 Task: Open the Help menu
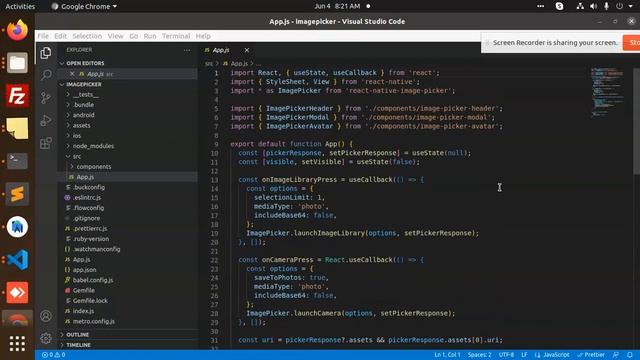pos(203,36)
